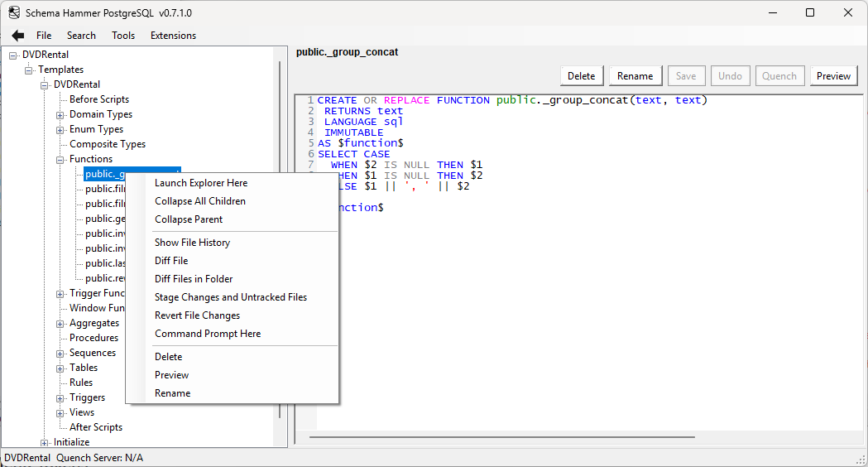This screenshot has width=868, height=467.
Task: Expand the Initialize node
Action: point(45,443)
